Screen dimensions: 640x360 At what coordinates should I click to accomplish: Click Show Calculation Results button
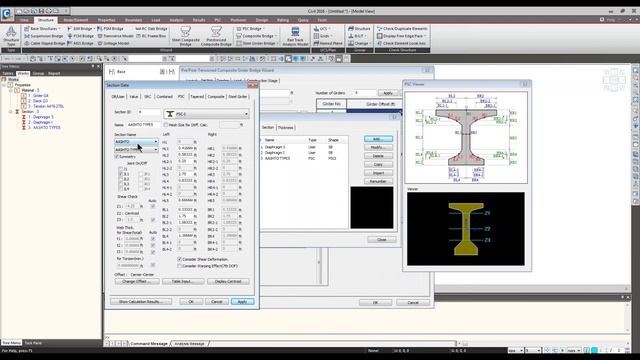(141, 302)
